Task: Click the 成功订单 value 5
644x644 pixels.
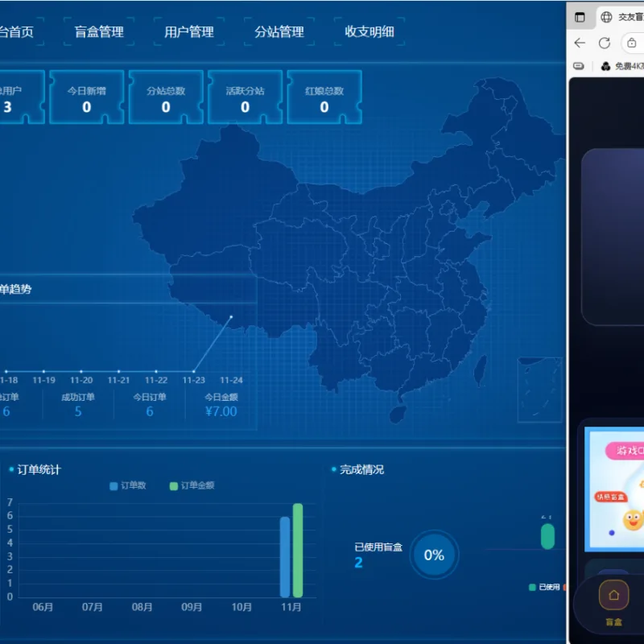Action: pyautogui.click(x=78, y=411)
